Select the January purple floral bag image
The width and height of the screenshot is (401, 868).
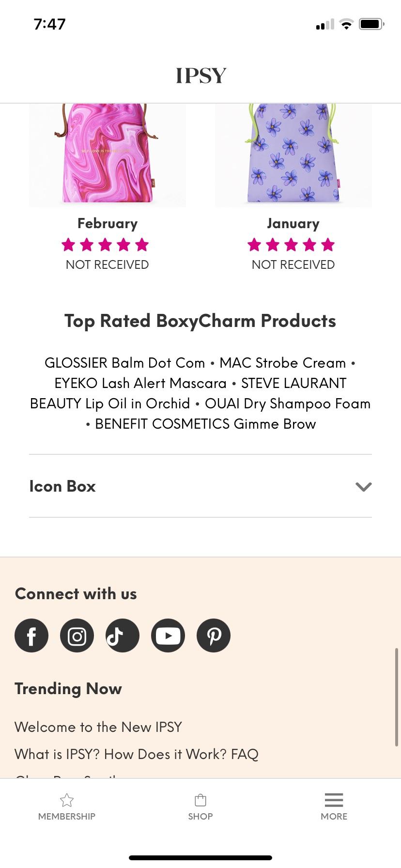point(293,155)
